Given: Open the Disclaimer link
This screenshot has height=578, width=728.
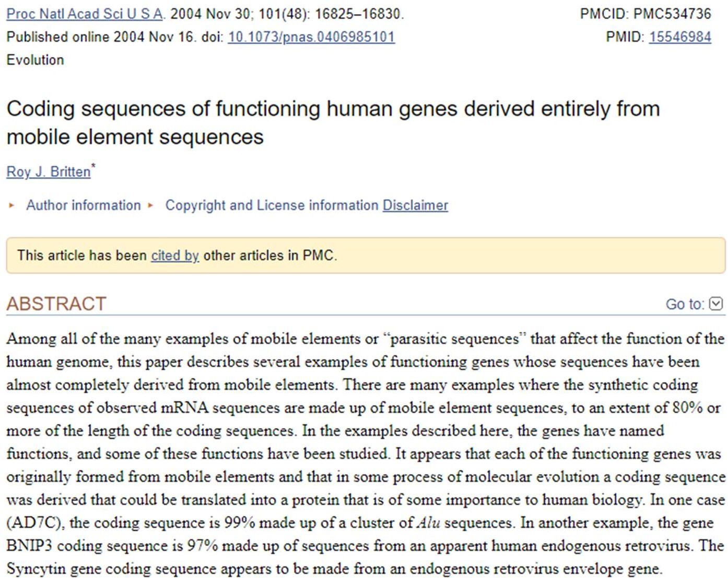Looking at the screenshot, I should tap(415, 205).
